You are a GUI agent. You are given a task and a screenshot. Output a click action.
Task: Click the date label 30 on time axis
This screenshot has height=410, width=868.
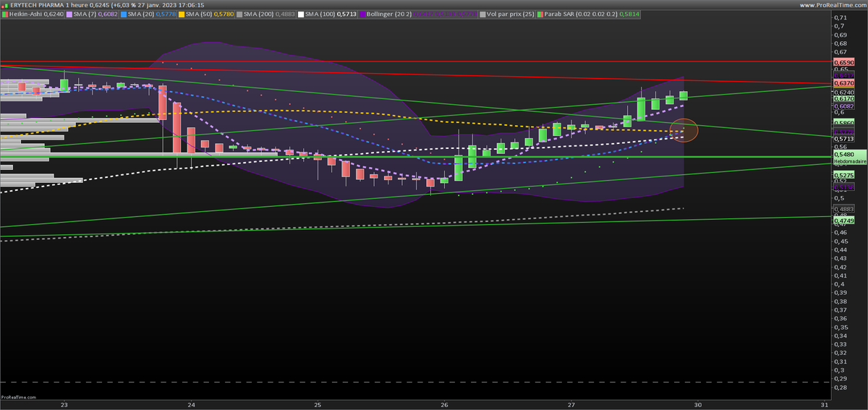pos(698,404)
